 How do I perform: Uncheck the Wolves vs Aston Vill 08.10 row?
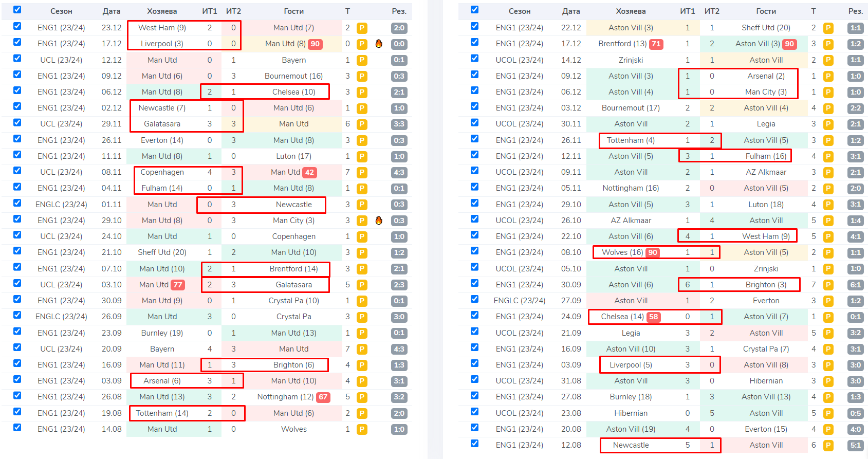tap(474, 251)
